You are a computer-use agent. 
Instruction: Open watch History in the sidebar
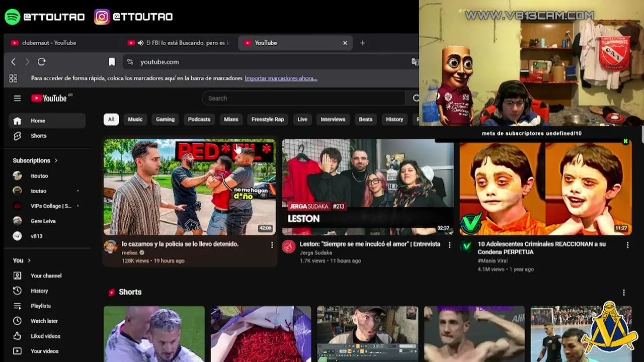point(47,291)
